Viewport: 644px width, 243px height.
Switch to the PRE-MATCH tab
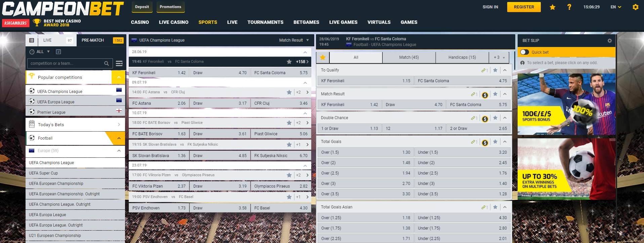click(x=101, y=40)
